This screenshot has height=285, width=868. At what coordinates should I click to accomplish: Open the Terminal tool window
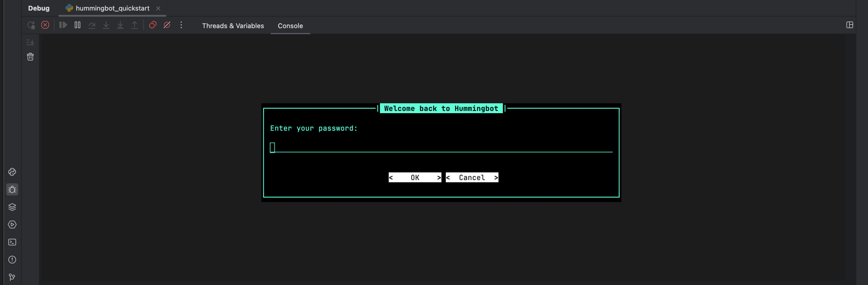[x=12, y=242]
